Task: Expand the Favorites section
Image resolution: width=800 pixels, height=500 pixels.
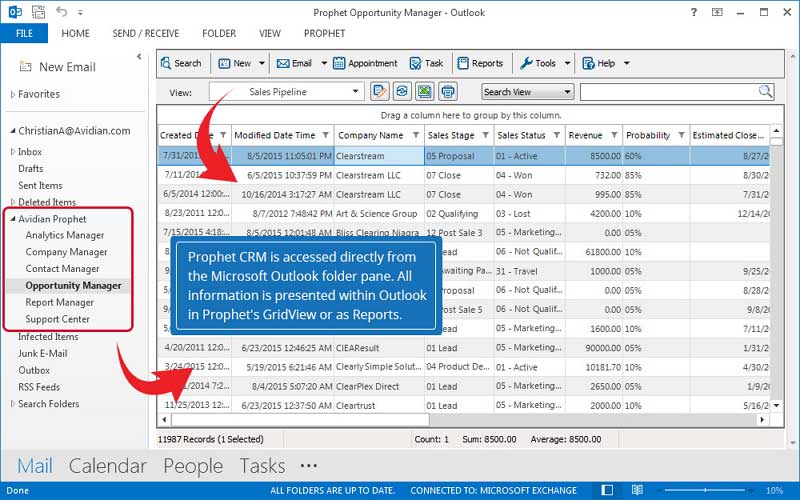Action: [13, 94]
